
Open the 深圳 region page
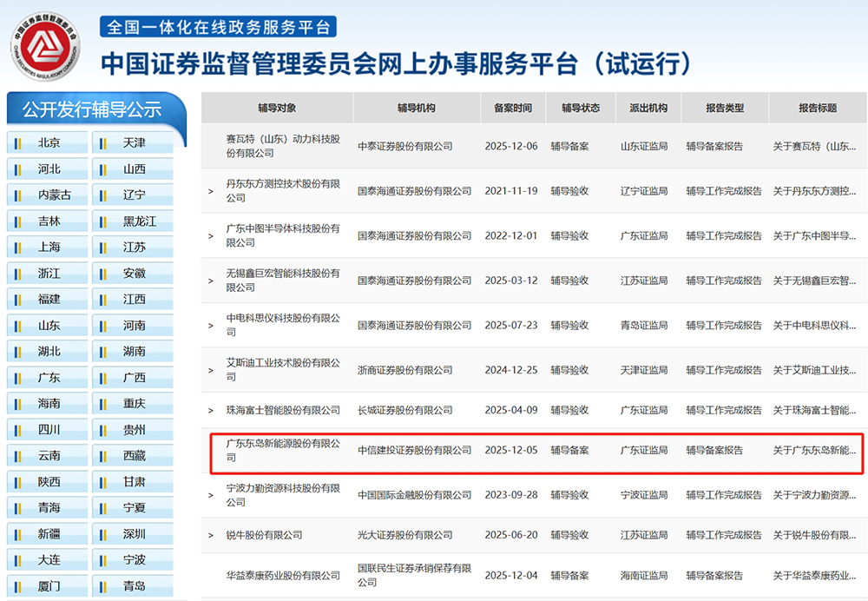tap(134, 533)
